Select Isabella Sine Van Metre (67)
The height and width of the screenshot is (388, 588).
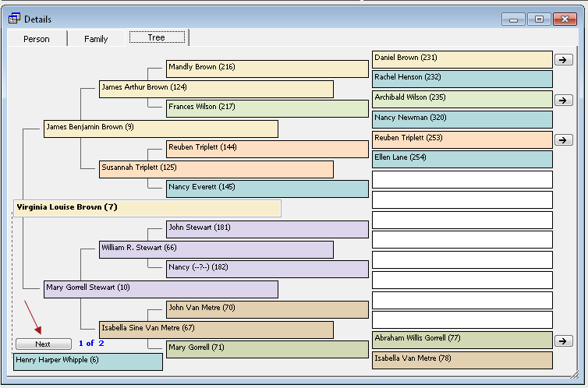(x=216, y=330)
